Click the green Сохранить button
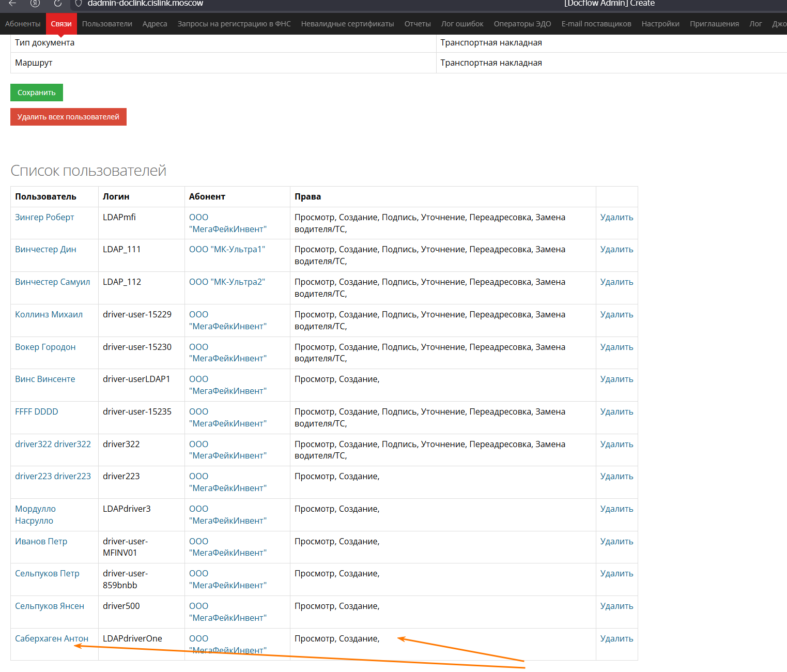This screenshot has height=672, width=787. 37,93
